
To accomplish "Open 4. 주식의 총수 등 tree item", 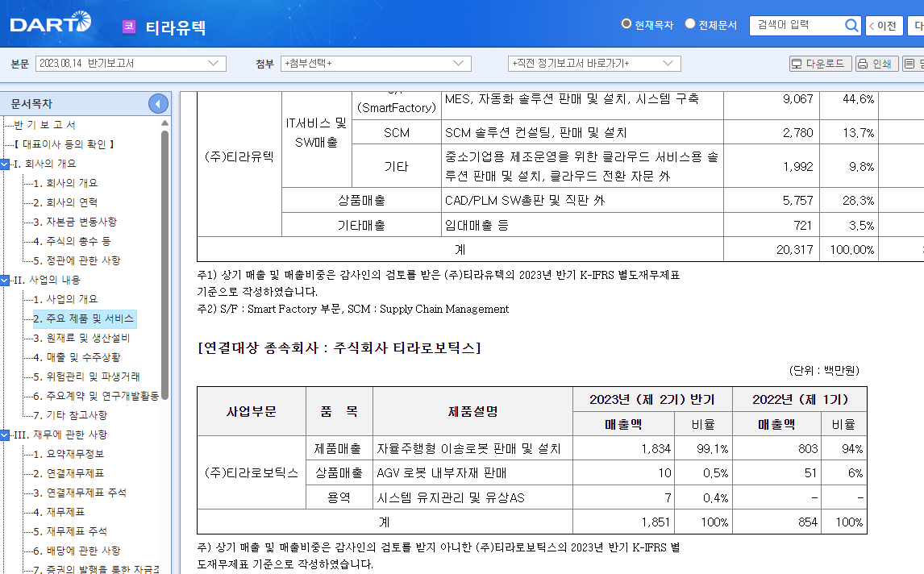I will tap(72, 242).
